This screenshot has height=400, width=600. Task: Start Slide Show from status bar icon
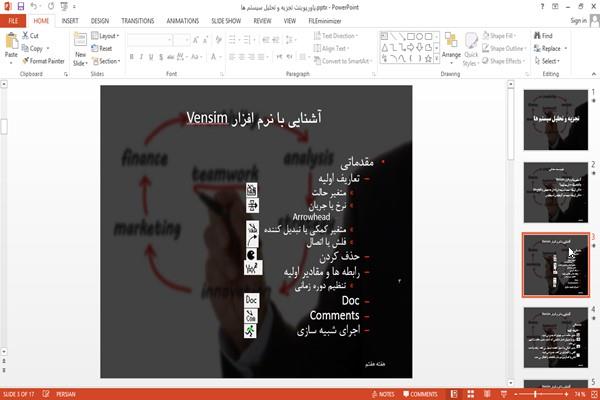coord(504,394)
